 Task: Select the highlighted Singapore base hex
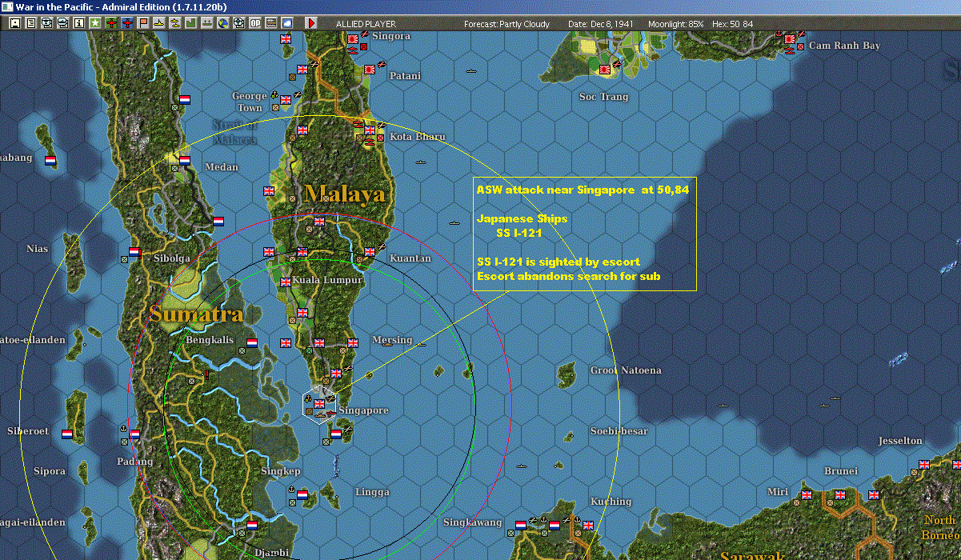tap(319, 404)
